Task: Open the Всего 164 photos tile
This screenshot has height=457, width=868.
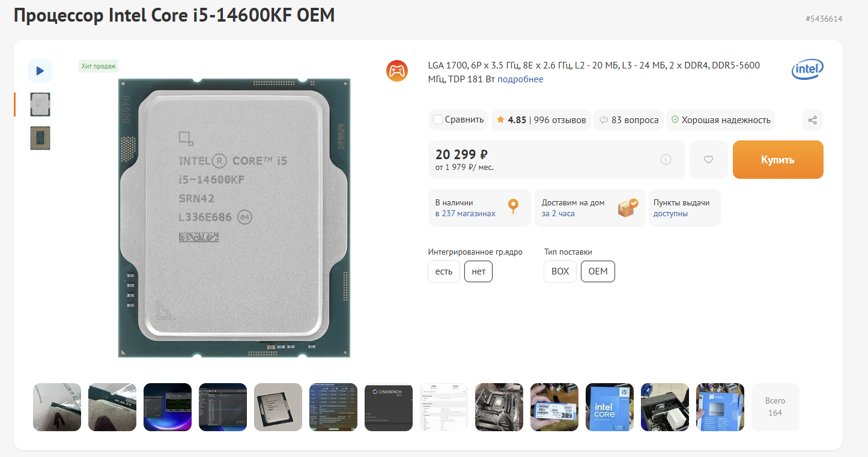Action: click(x=775, y=407)
